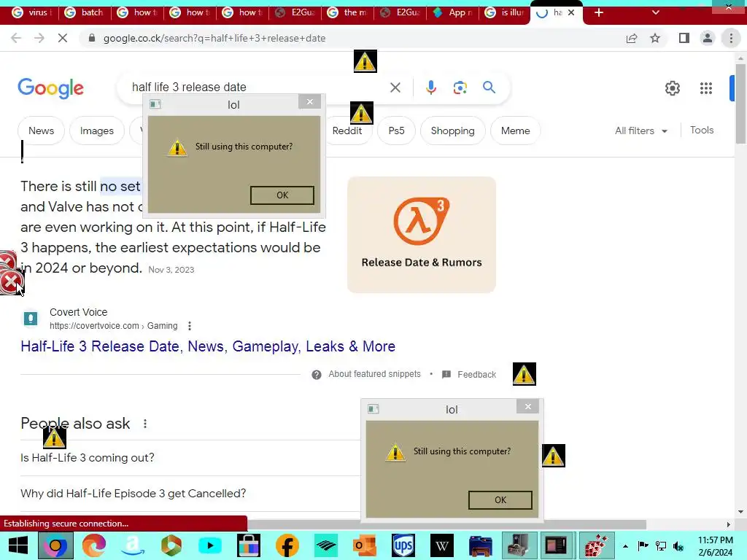The width and height of the screenshot is (747, 560).
Task: Switch to the 'App n' tab
Action: (452, 12)
